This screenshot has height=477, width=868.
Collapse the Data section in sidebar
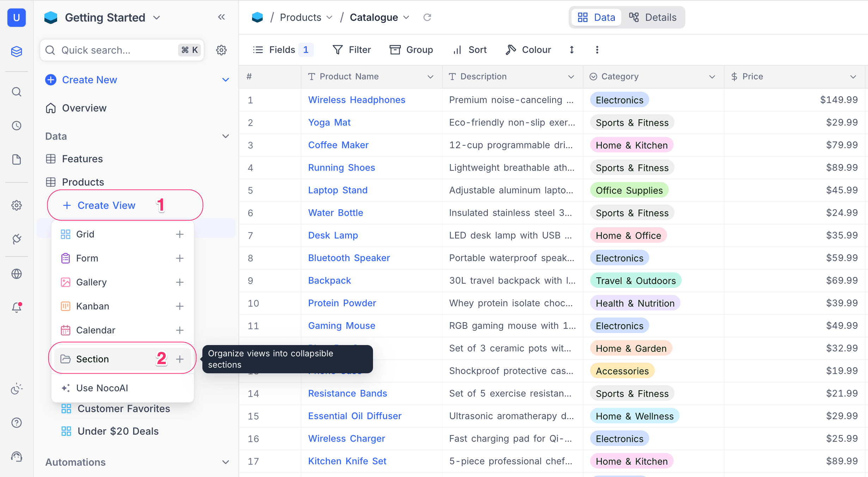pos(225,136)
